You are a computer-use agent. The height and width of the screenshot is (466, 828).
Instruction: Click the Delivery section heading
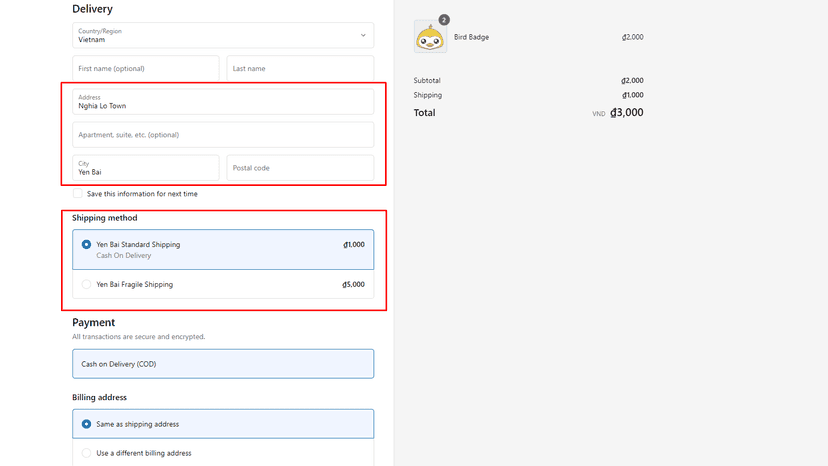pyautogui.click(x=92, y=9)
